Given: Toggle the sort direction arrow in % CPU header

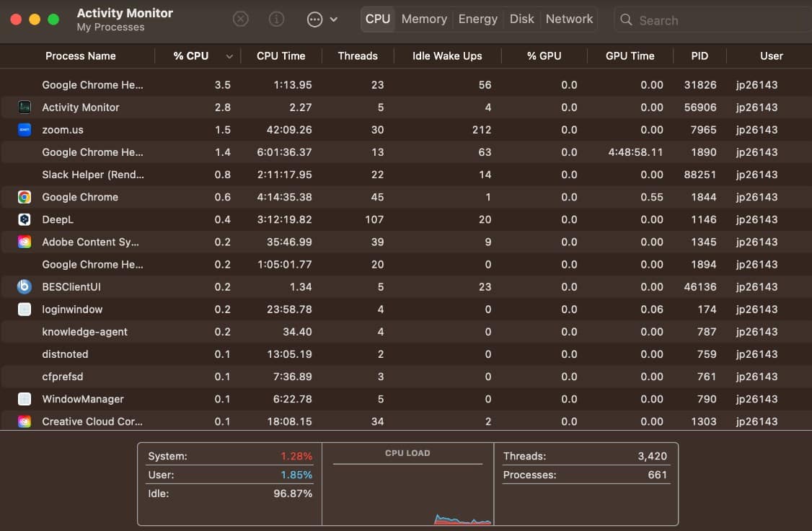Looking at the screenshot, I should click(229, 56).
